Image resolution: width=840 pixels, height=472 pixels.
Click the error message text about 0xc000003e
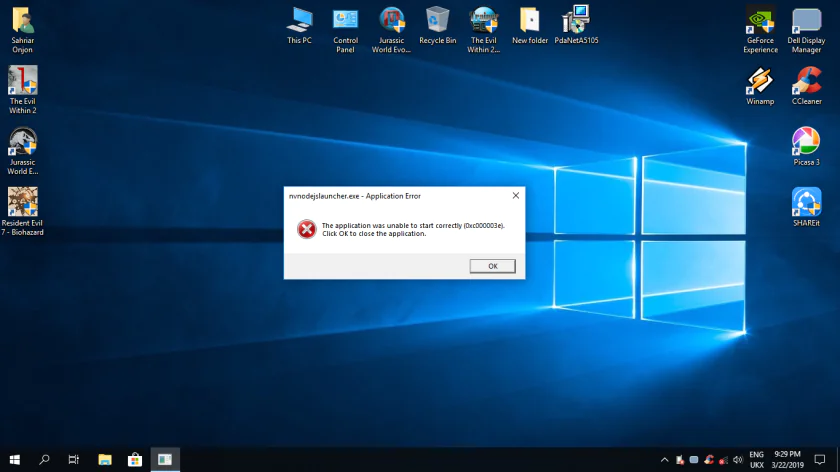(x=413, y=229)
